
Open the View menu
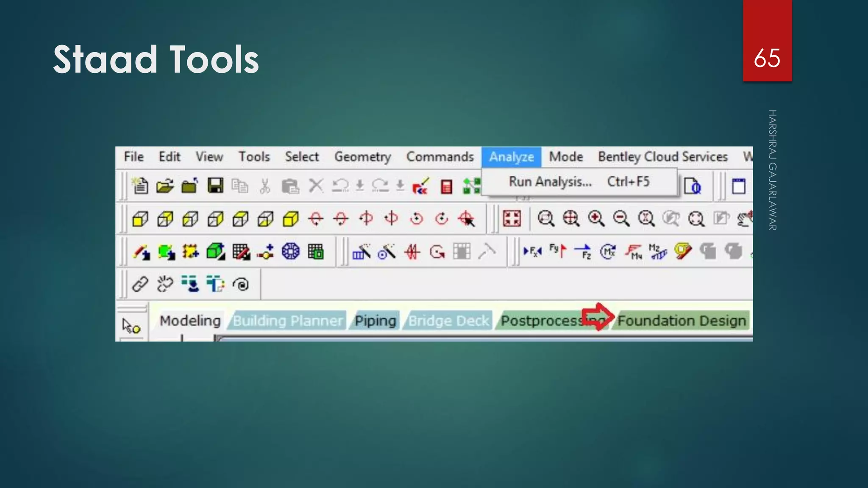pos(209,157)
